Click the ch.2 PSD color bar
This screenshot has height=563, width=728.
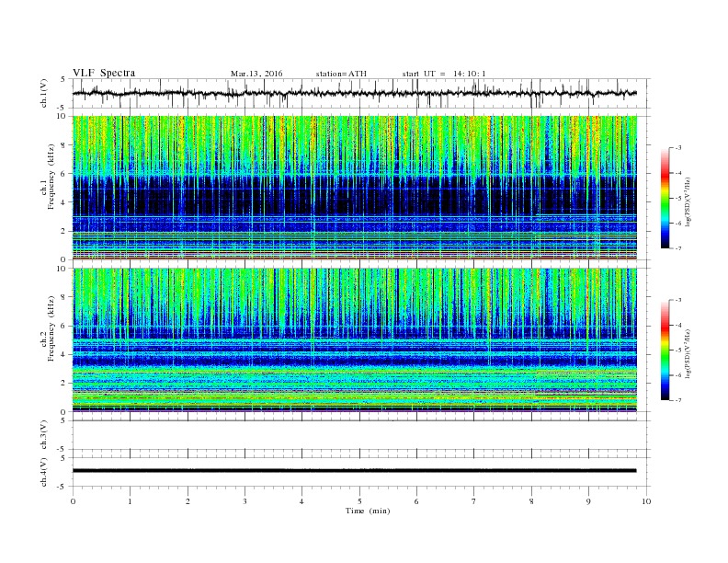point(665,350)
